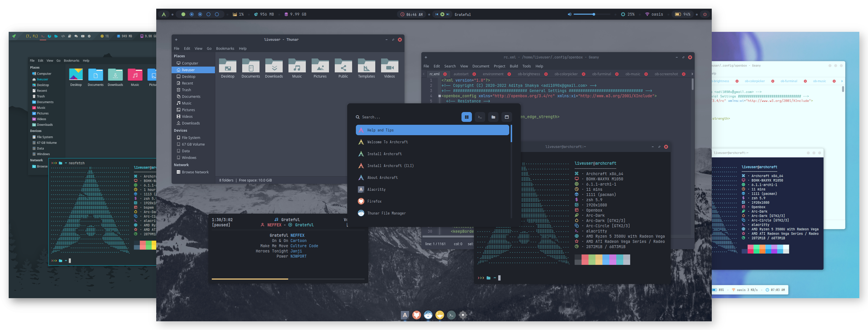This screenshot has height=330, width=868.
Task: Switch to the green active workspace dot
Action: [x=183, y=14]
